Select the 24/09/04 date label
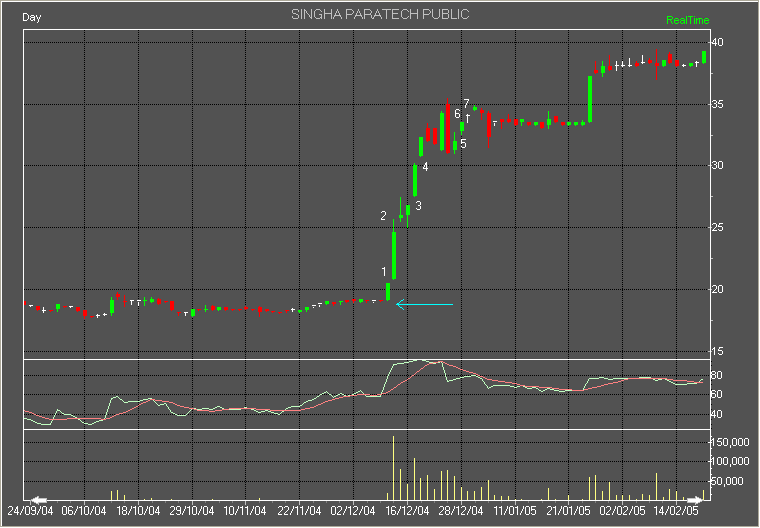760x528 pixels. pos(31,511)
